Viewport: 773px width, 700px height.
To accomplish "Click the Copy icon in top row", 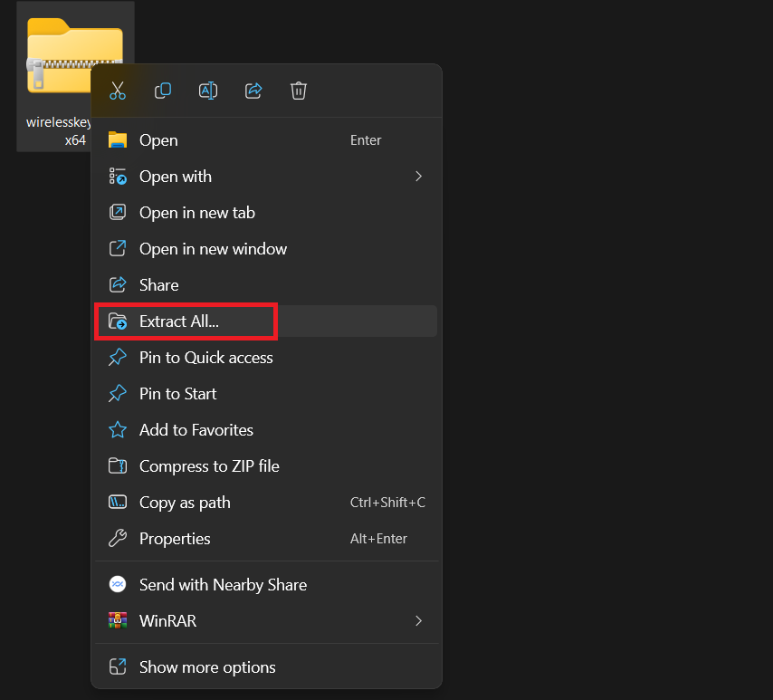I will tap(163, 91).
